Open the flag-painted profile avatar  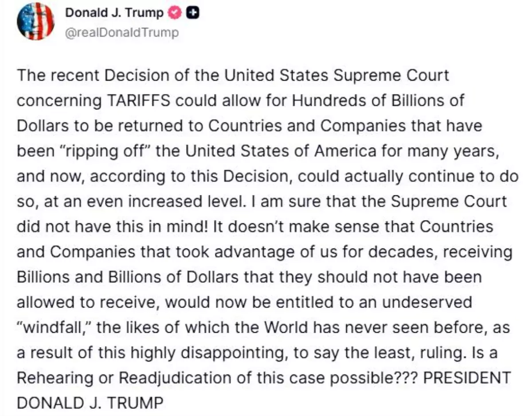35,21
